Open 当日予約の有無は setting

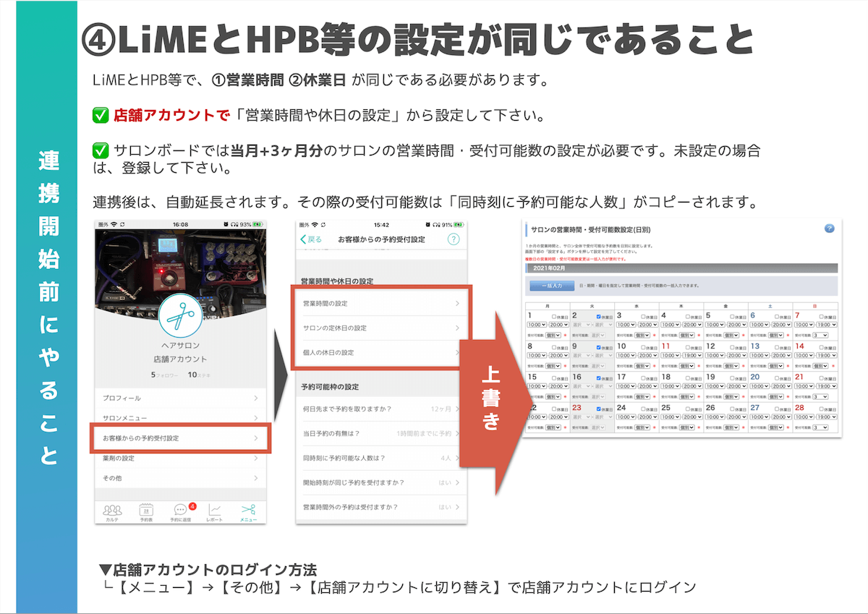380,433
